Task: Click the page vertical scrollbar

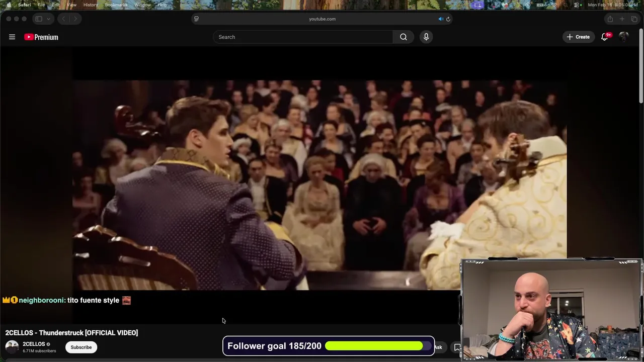Action: point(641,65)
